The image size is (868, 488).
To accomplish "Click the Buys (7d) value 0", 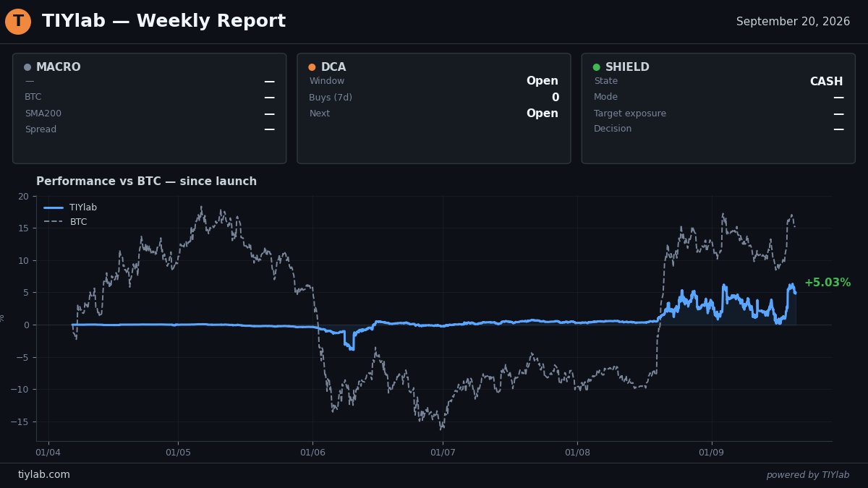I will 556,98.
